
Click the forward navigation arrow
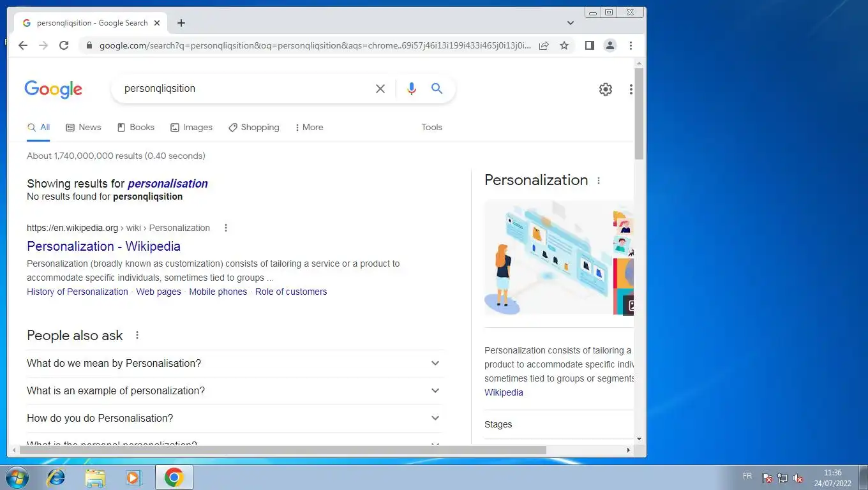(x=43, y=45)
